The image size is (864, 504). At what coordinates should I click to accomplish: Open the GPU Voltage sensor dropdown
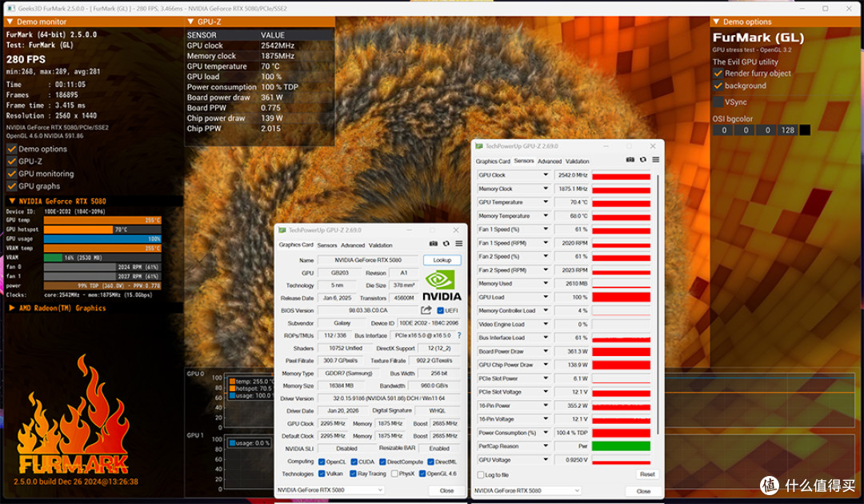coord(546,459)
